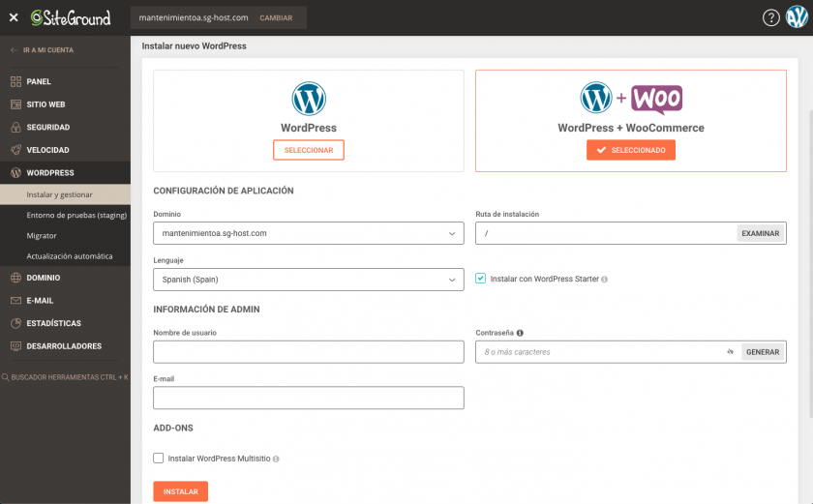813x504 pixels.
Task: Expand the Dominio dropdown
Action: pos(308,233)
